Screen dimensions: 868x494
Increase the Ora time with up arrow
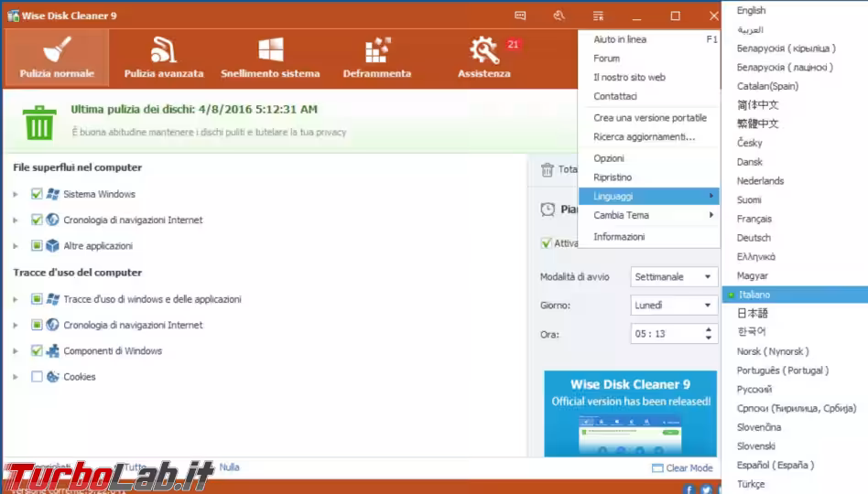(x=708, y=329)
